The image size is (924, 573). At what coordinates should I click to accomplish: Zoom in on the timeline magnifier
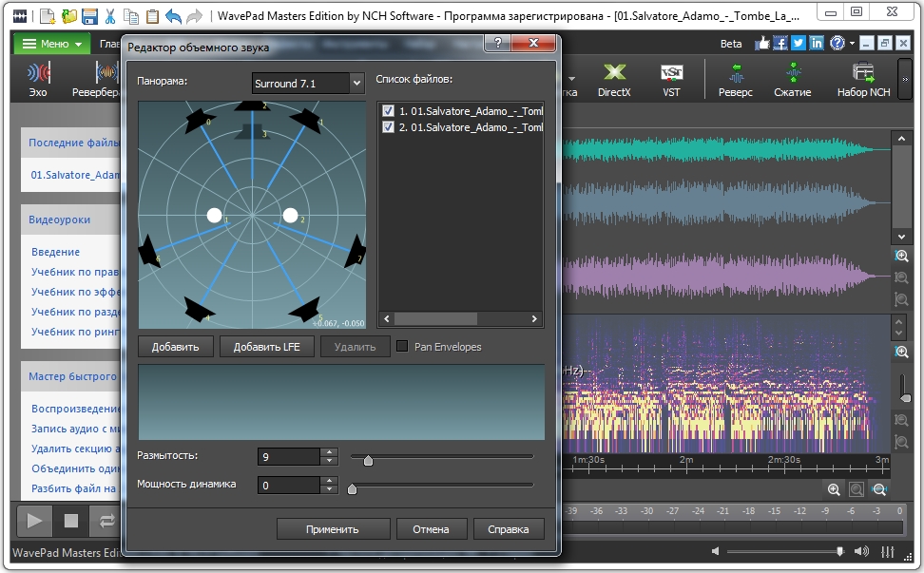click(834, 489)
